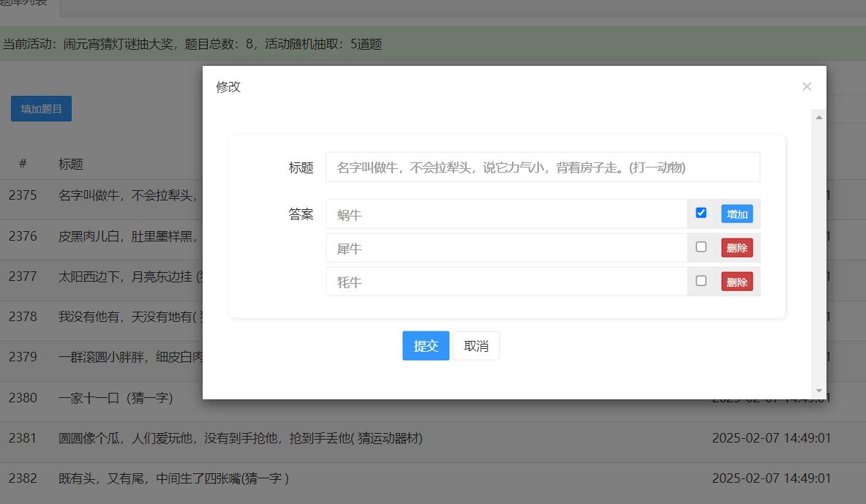
Task: Select the 牦牛 answer text field
Action: pos(506,282)
